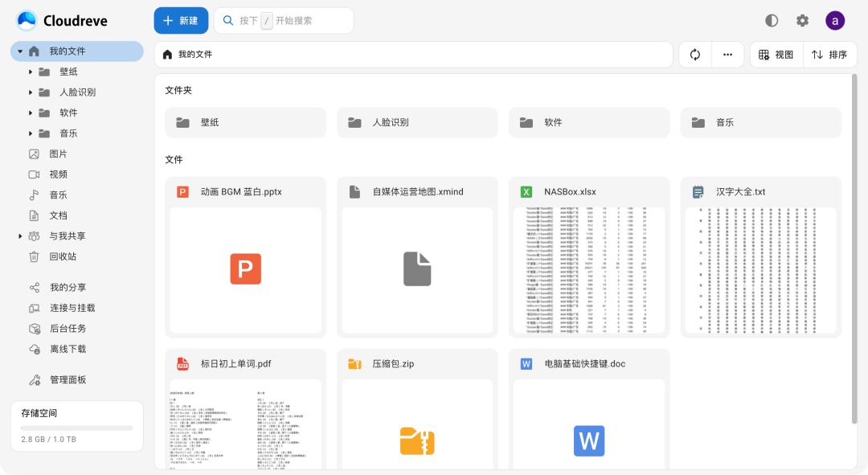Toggle dark mode theme icon
Screen dimensions: 868x475
pos(772,21)
